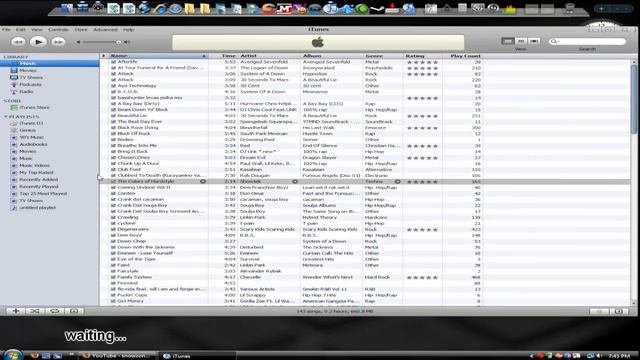Open the Help menu
The image size is (640, 360).
pyautogui.click(x=129, y=29)
